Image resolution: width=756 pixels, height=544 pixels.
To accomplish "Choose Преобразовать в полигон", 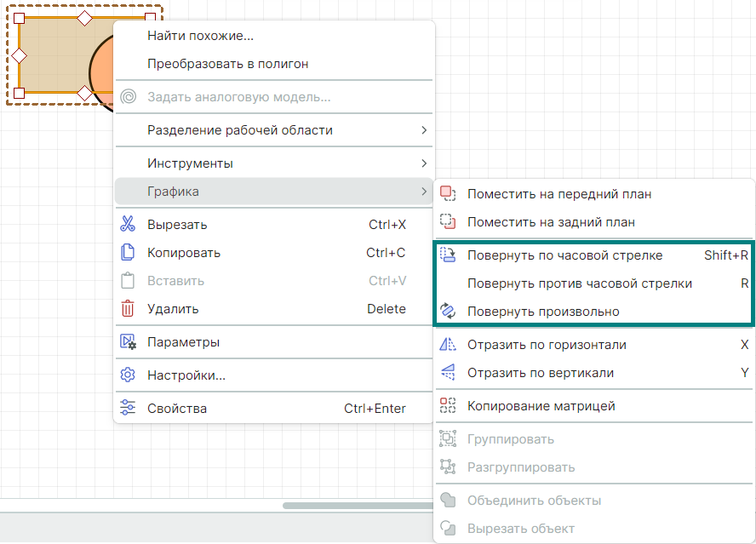I will tap(227, 64).
